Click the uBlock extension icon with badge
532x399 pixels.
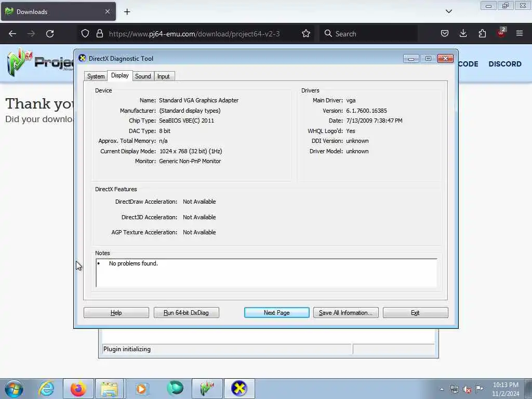point(501,33)
